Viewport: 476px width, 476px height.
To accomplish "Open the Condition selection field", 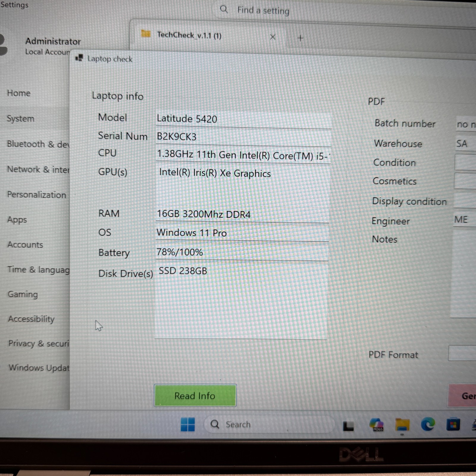I will (465, 162).
